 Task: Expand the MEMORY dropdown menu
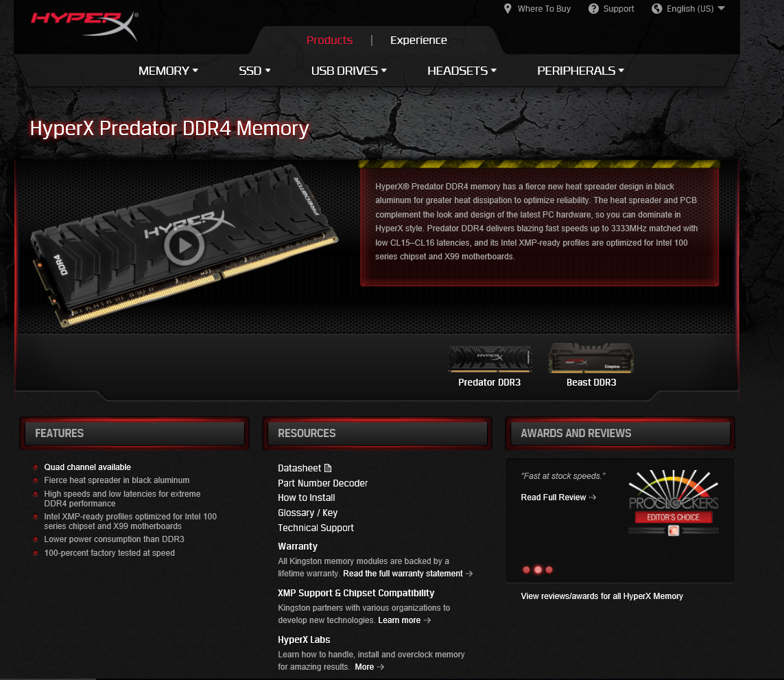168,71
